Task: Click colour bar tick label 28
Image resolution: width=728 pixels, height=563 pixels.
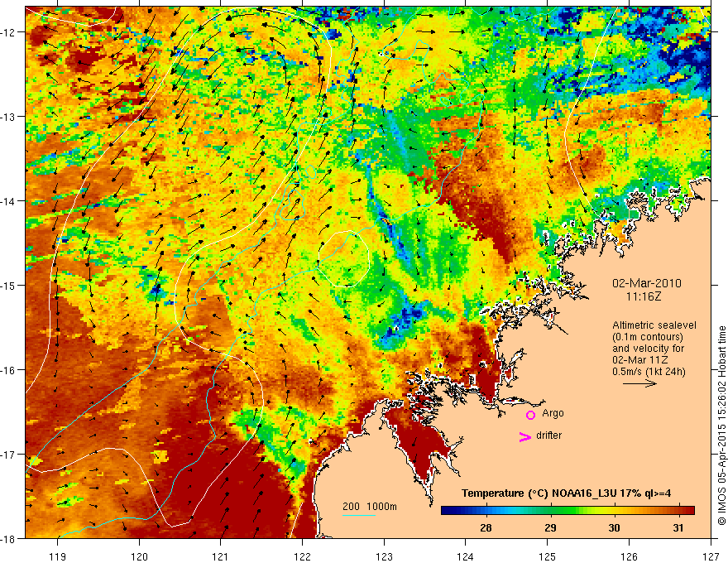Action: pyautogui.click(x=486, y=527)
